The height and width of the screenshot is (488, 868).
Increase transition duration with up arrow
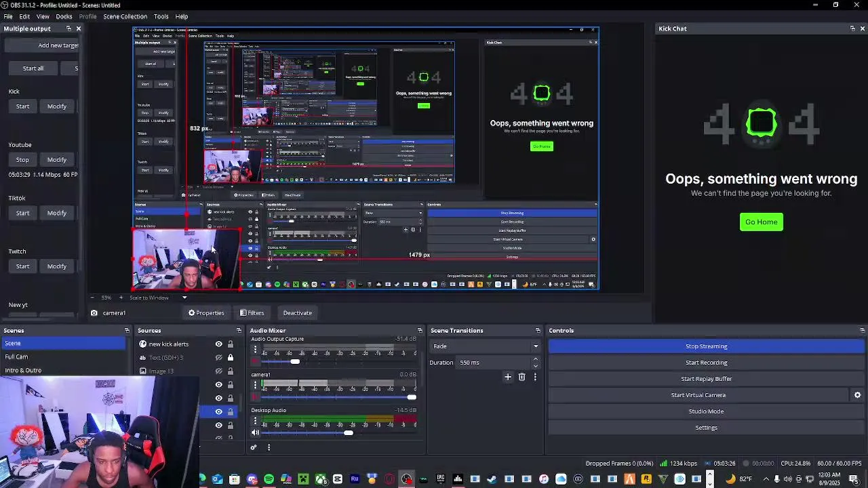536,359
